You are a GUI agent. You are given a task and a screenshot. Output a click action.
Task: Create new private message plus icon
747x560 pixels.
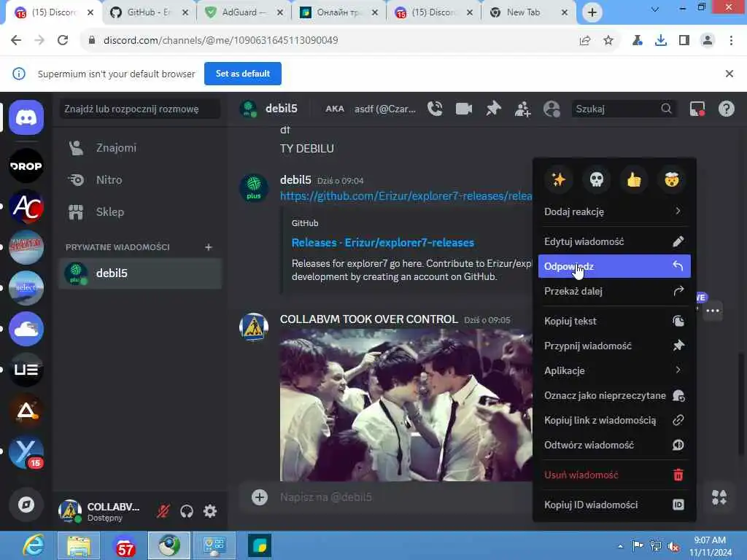pyautogui.click(x=208, y=246)
